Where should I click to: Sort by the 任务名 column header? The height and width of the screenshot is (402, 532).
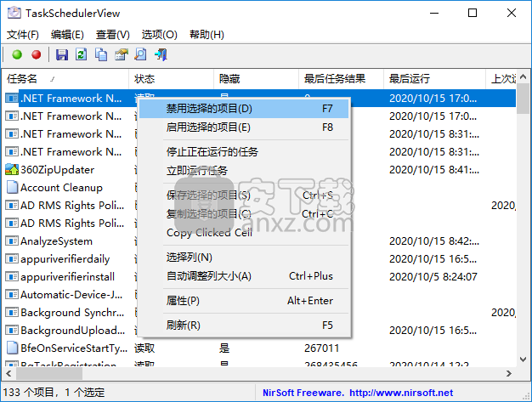point(65,79)
